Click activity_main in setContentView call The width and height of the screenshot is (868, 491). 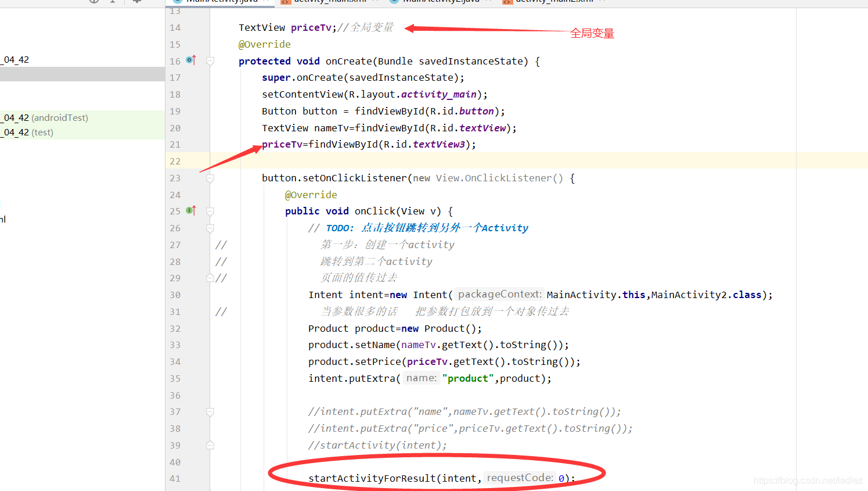point(439,94)
